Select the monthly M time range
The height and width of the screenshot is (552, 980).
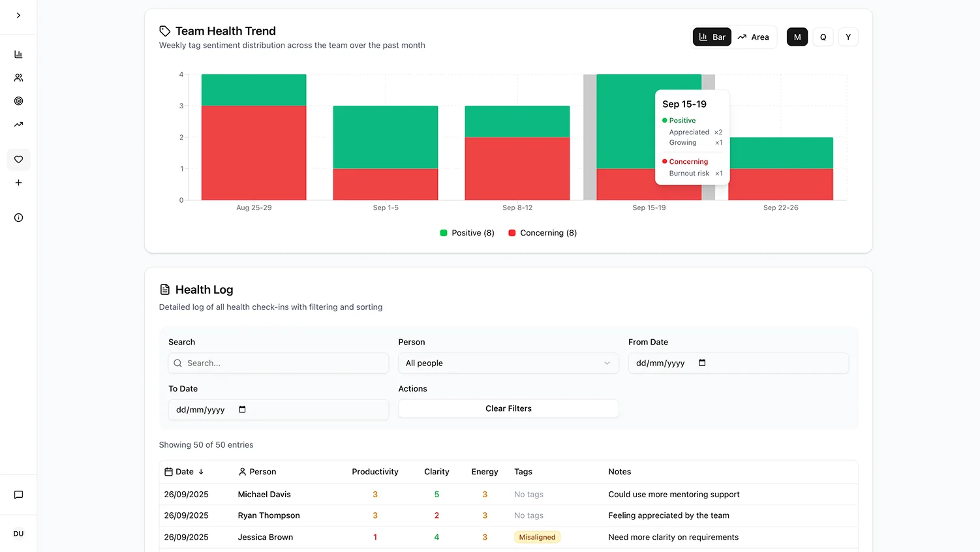point(797,37)
